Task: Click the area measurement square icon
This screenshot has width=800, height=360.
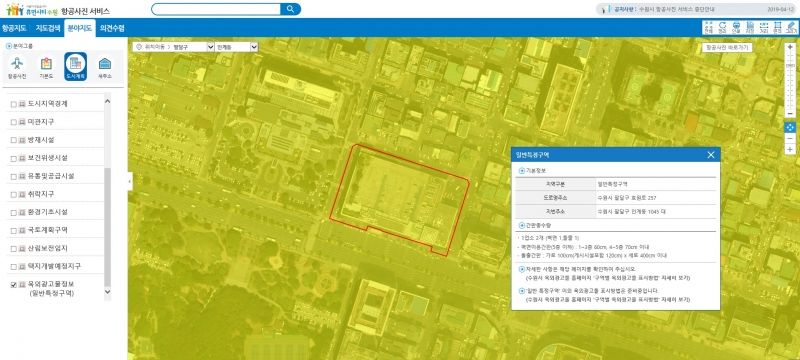Action: pos(777,27)
